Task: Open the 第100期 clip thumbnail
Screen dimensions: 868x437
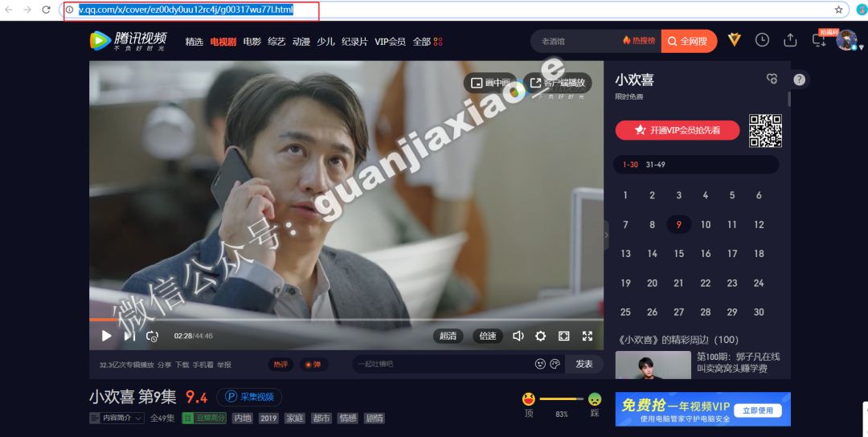Action: point(653,365)
